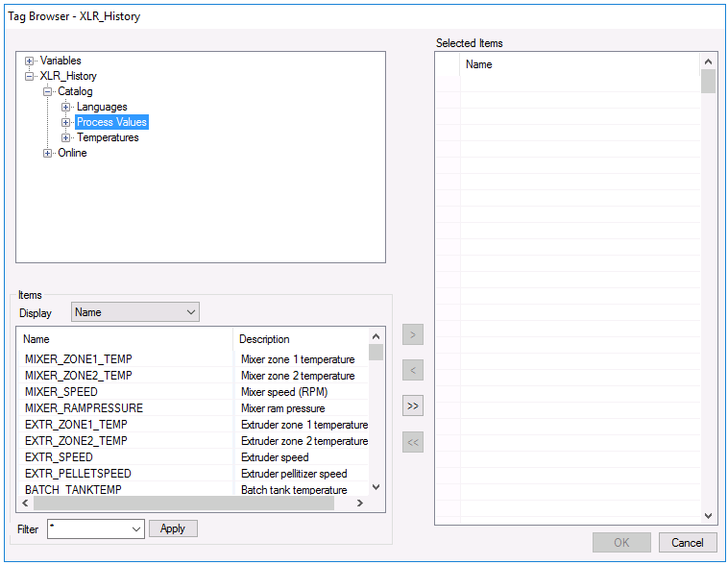Expand the Temperatures node
728x565 pixels.
[x=66, y=137]
